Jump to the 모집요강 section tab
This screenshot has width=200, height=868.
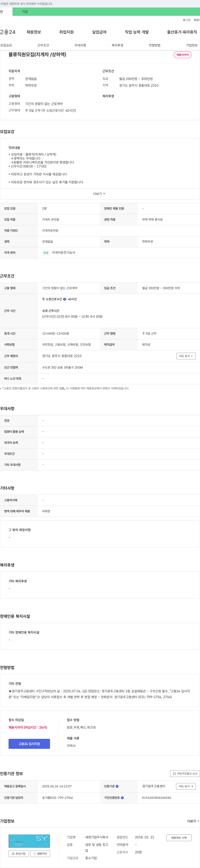(x=6, y=45)
